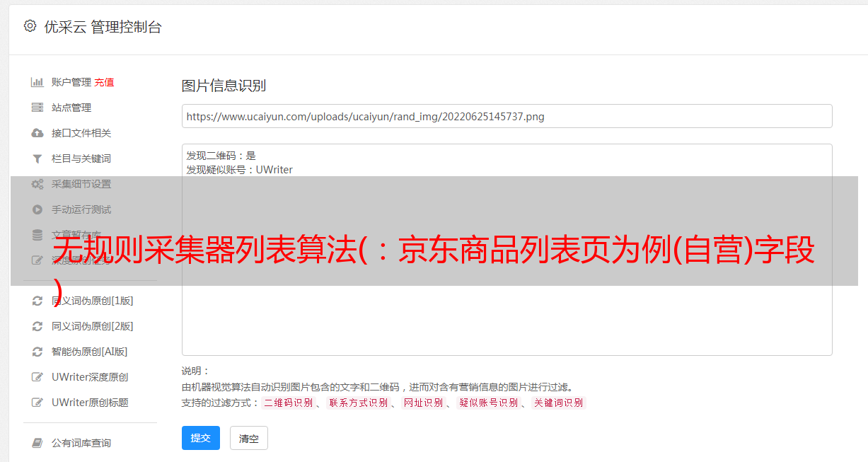This screenshot has width=868, height=462.
Task: Open UWriter原创标题 in sidebar
Action: click(x=90, y=403)
